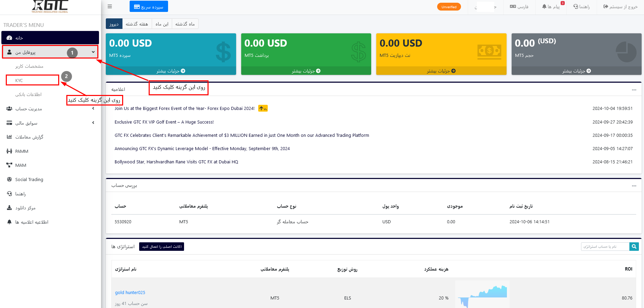644x308 pixels.
Task: Click trade report chart icon
Action: [x=9, y=137]
